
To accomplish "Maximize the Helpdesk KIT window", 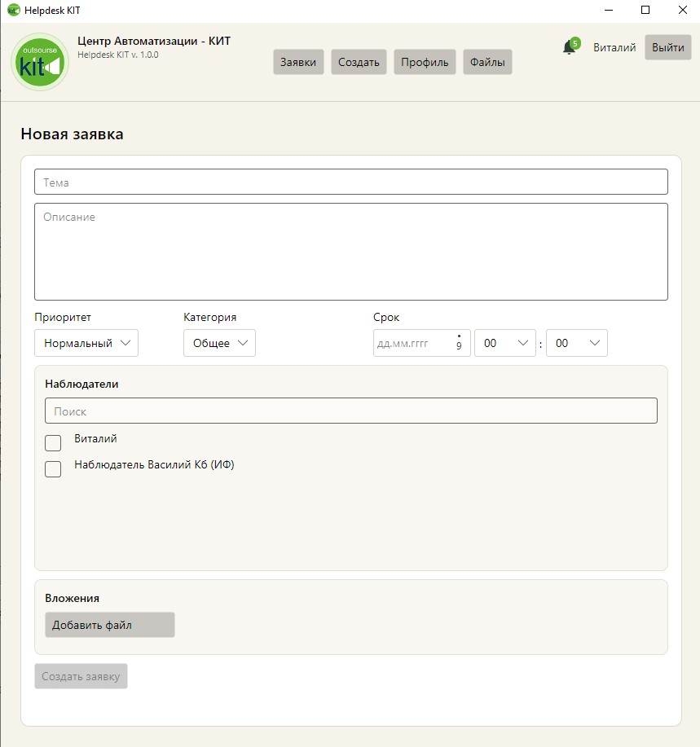I will tap(645, 10).
